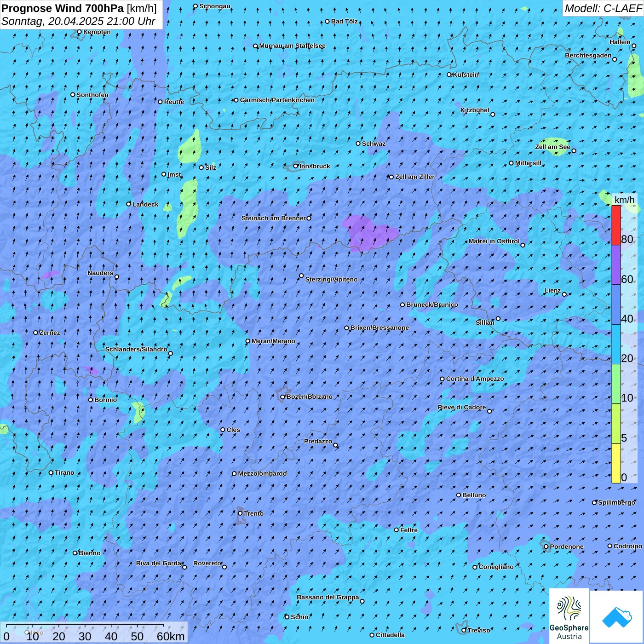This screenshot has width=644, height=644.
Task: Click the 'Zell am Ziller' label
Action: 414,177
